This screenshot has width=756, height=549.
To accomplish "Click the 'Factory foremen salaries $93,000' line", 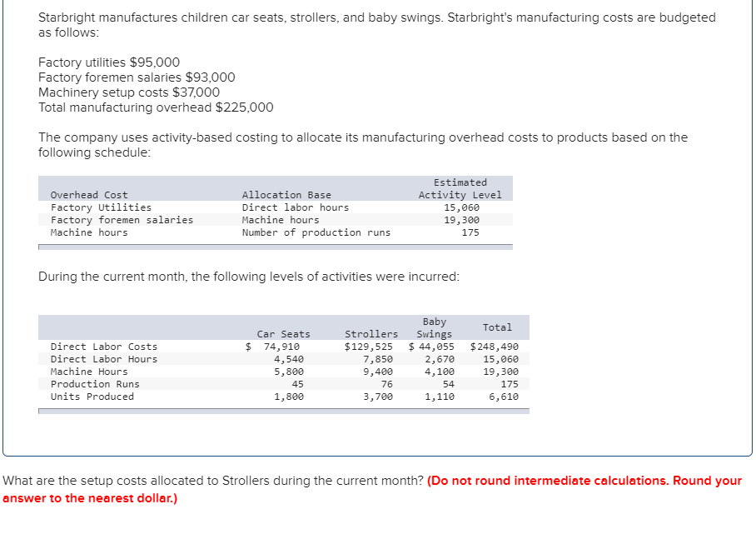I will 137,77.
